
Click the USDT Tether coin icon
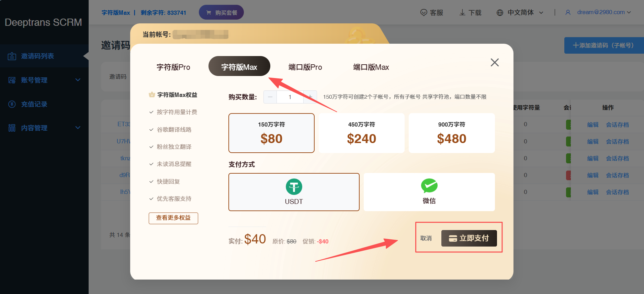click(294, 187)
